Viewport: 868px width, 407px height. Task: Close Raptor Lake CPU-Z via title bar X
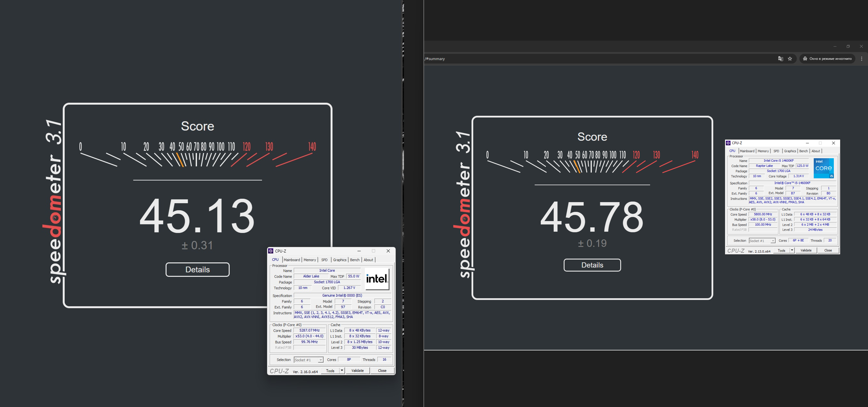pos(833,143)
